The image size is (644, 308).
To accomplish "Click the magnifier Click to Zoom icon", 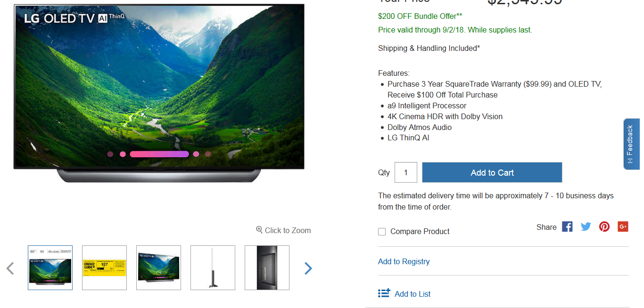I will click(x=259, y=230).
